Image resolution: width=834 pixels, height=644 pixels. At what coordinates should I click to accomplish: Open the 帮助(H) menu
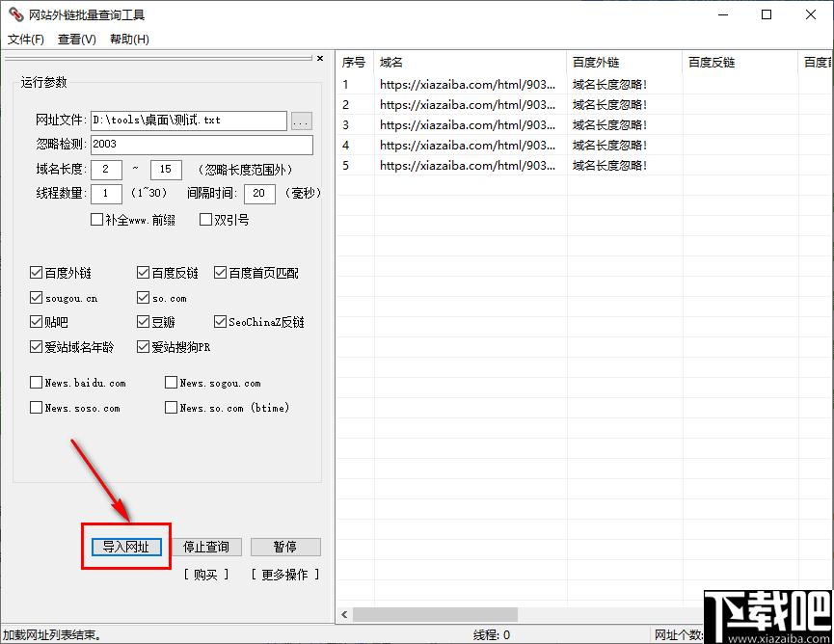pyautogui.click(x=129, y=40)
